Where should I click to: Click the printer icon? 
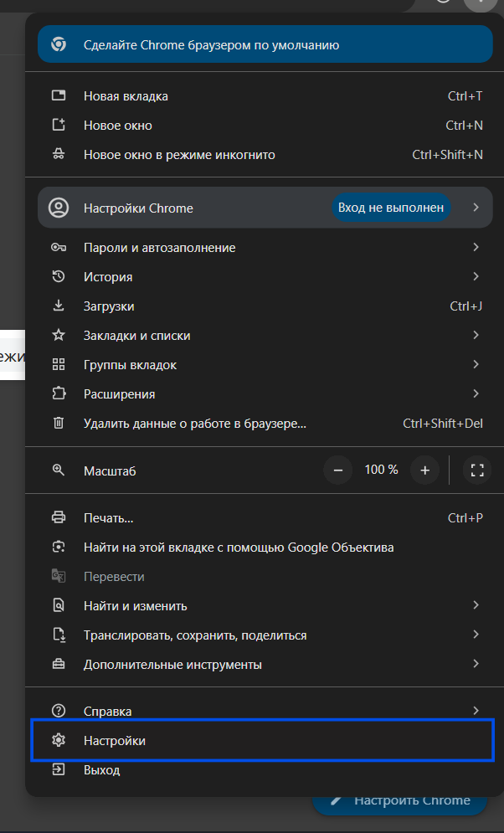(59, 518)
